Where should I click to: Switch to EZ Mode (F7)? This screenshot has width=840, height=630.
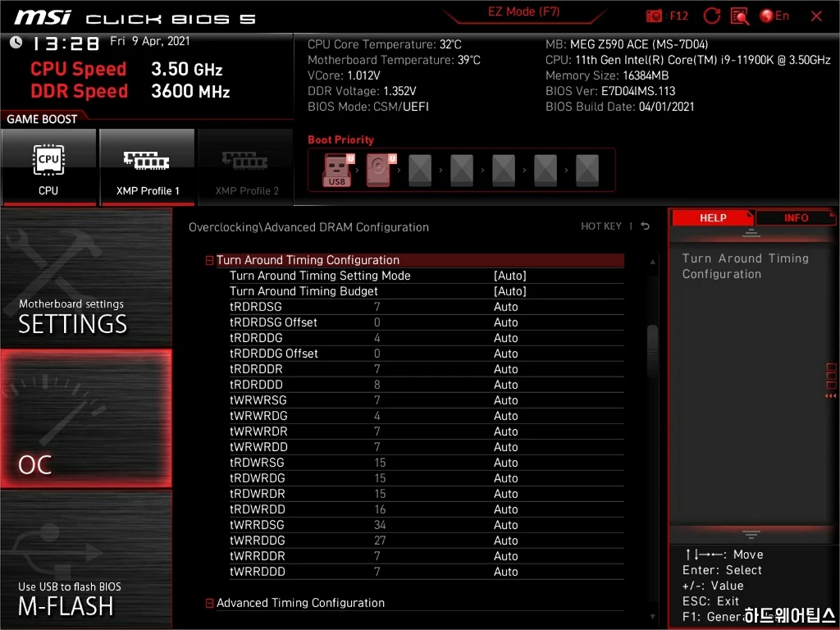[x=523, y=11]
